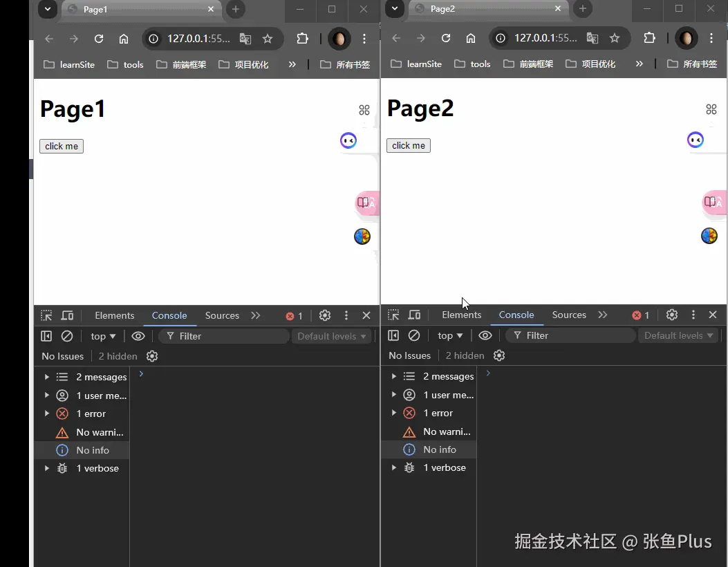Switch to Sources tab in Page1 DevTools
This screenshot has width=728, height=567.
point(222,316)
